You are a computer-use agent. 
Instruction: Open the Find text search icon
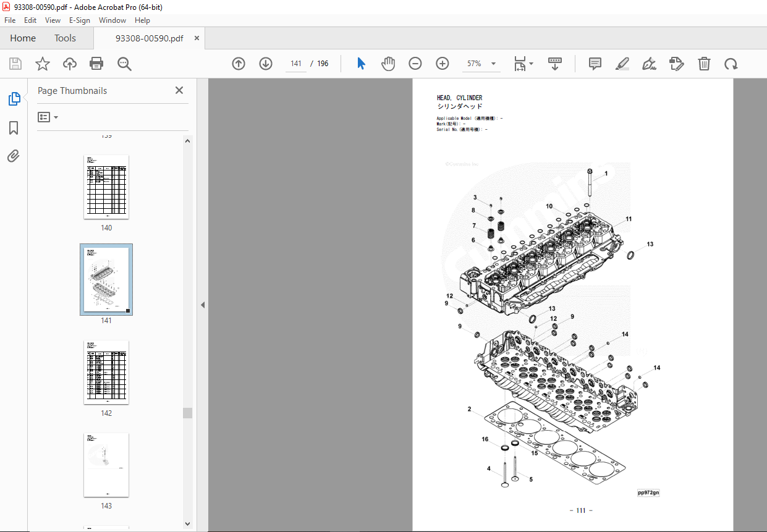tap(124, 64)
